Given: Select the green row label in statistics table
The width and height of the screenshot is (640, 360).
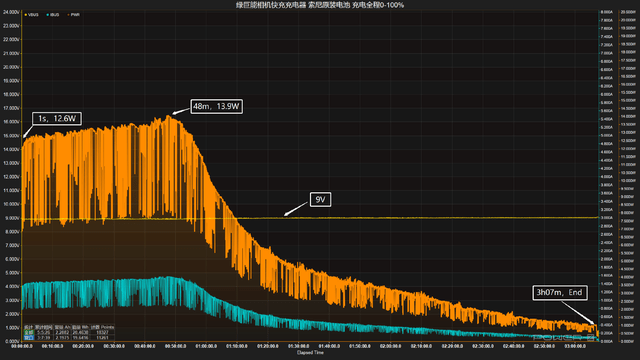Looking at the screenshot, I should tap(29, 332).
